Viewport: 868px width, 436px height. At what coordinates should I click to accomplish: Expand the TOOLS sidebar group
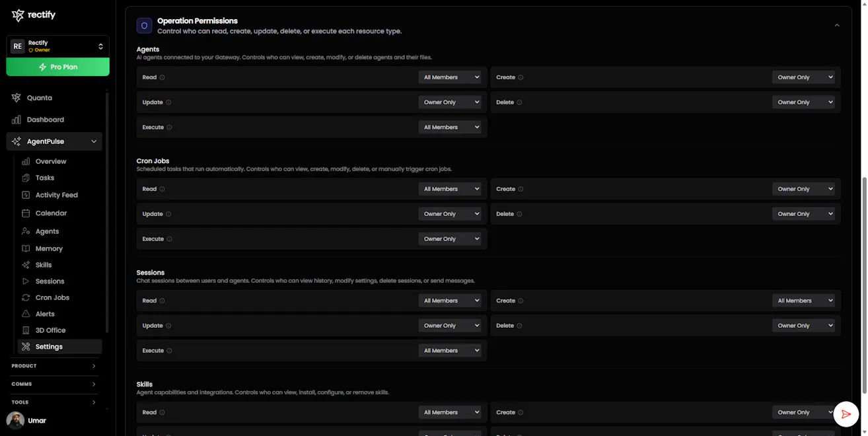[x=54, y=402]
